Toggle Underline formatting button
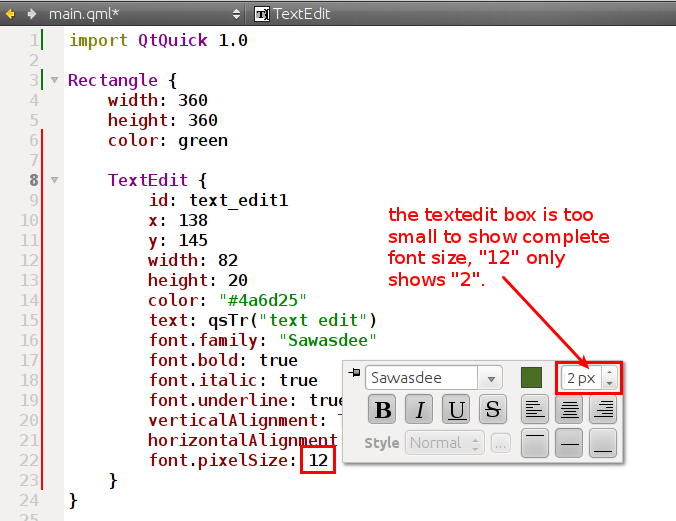Viewport: 676px width, 521px height. 457,408
